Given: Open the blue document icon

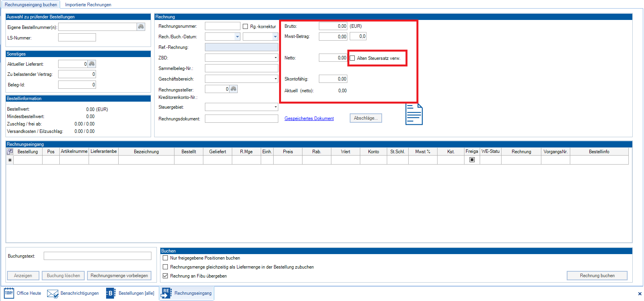Looking at the screenshot, I should click(x=414, y=115).
